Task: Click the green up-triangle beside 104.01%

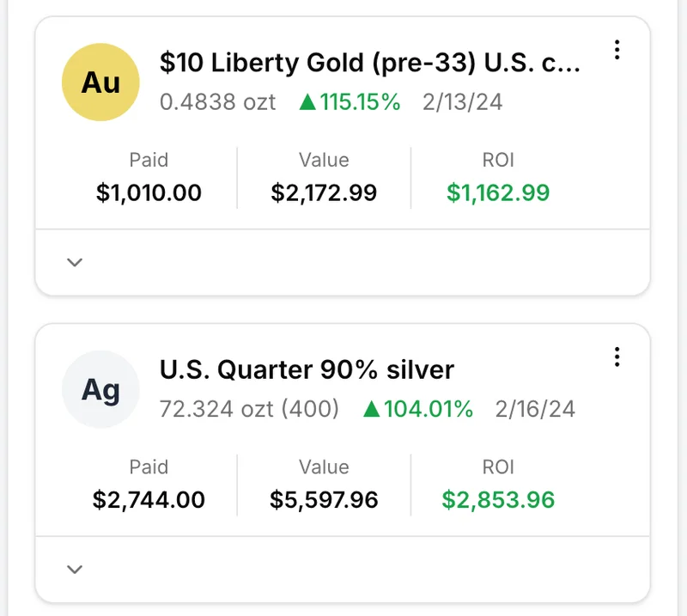Action: click(x=371, y=410)
